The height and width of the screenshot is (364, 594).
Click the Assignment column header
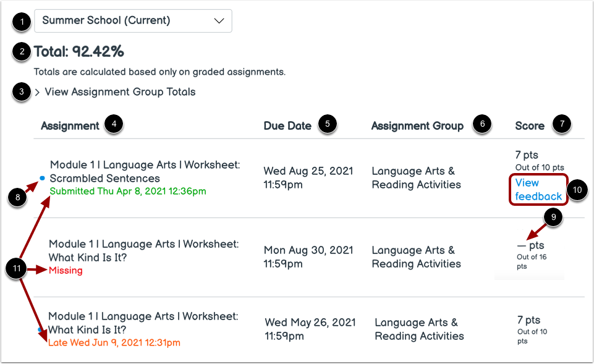tap(70, 125)
